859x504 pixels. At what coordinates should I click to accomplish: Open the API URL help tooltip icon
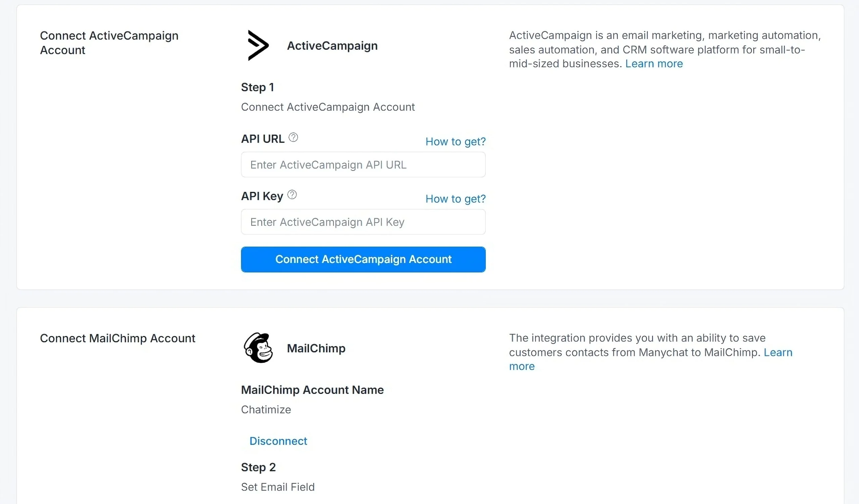tap(293, 137)
